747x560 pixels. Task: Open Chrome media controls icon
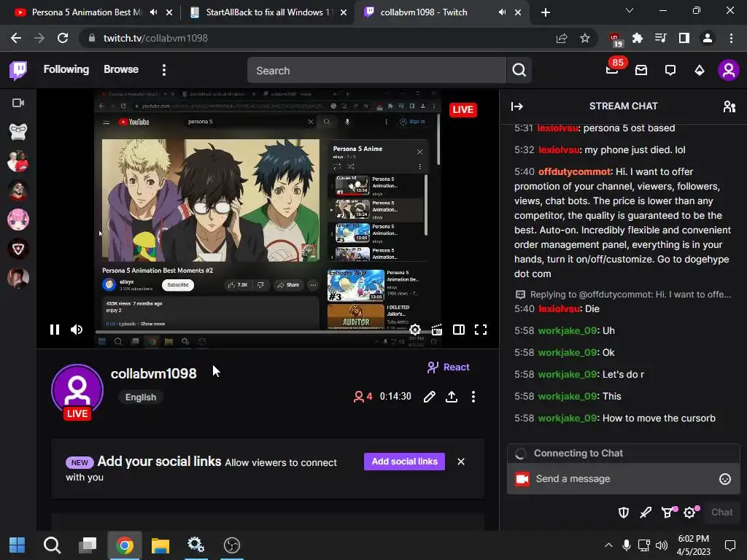point(661,38)
